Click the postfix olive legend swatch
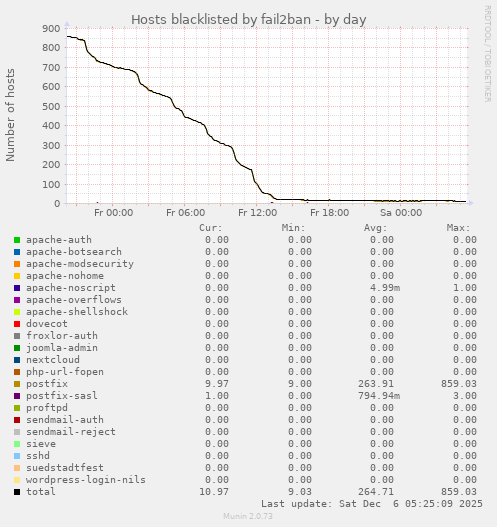 (17, 384)
